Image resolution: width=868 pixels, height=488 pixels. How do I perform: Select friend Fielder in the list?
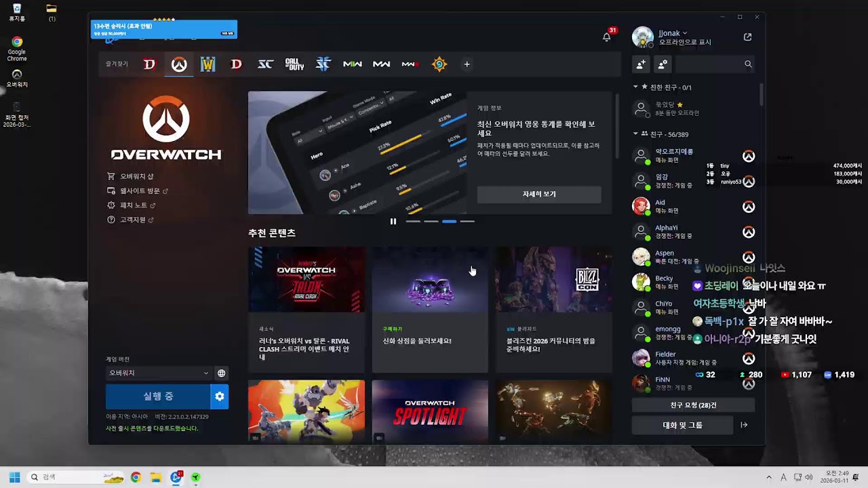click(694, 358)
